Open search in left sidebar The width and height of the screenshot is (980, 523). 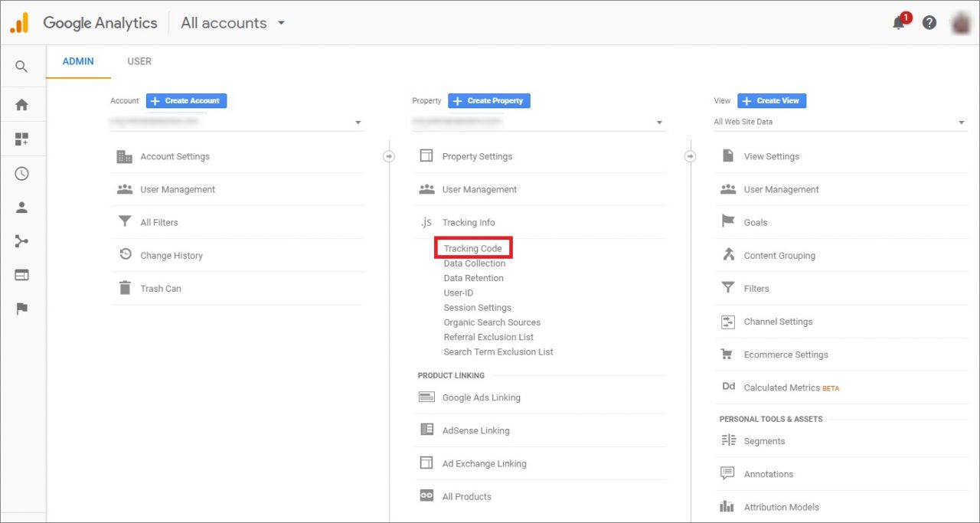tap(21, 67)
